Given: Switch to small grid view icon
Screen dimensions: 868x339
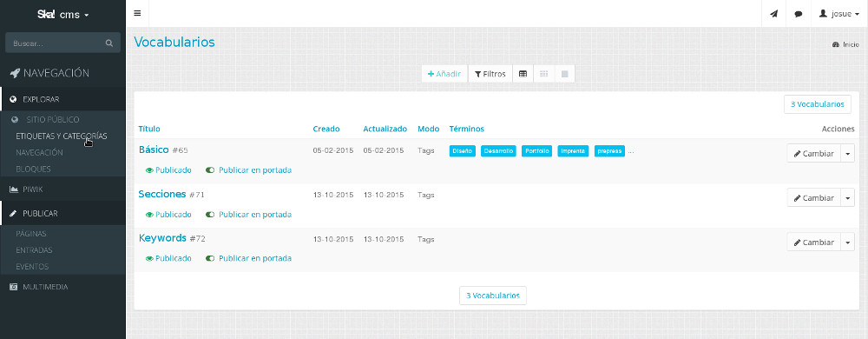Looking at the screenshot, I should (543, 74).
